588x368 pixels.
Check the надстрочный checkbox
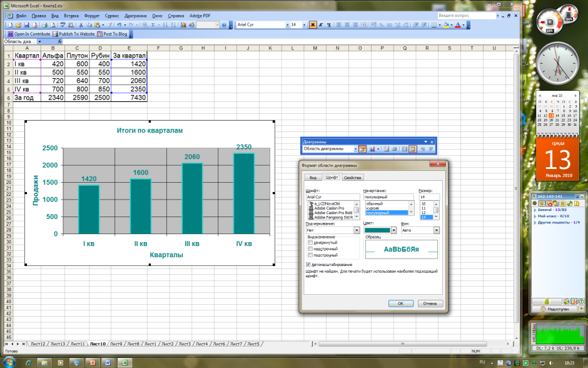(310, 248)
